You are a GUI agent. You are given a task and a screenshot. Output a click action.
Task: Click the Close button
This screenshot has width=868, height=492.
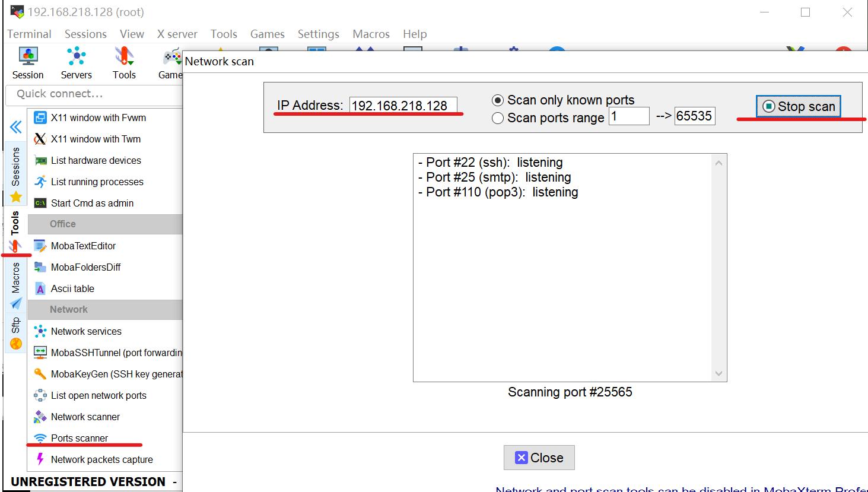pyautogui.click(x=539, y=458)
